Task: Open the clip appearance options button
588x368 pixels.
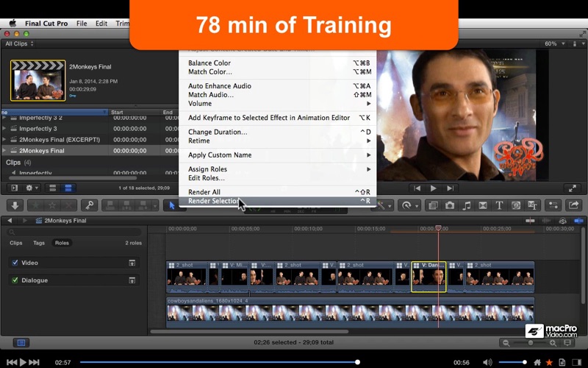Action: click(567, 343)
